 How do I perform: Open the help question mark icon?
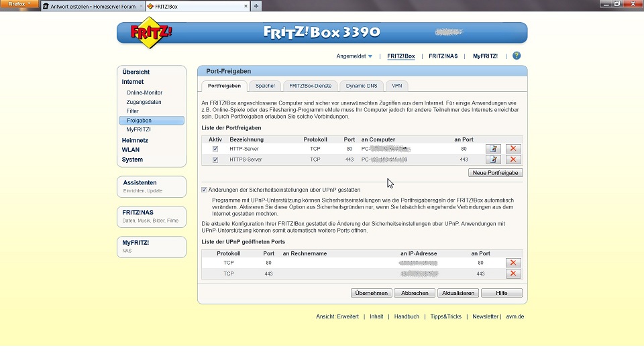[x=517, y=56]
